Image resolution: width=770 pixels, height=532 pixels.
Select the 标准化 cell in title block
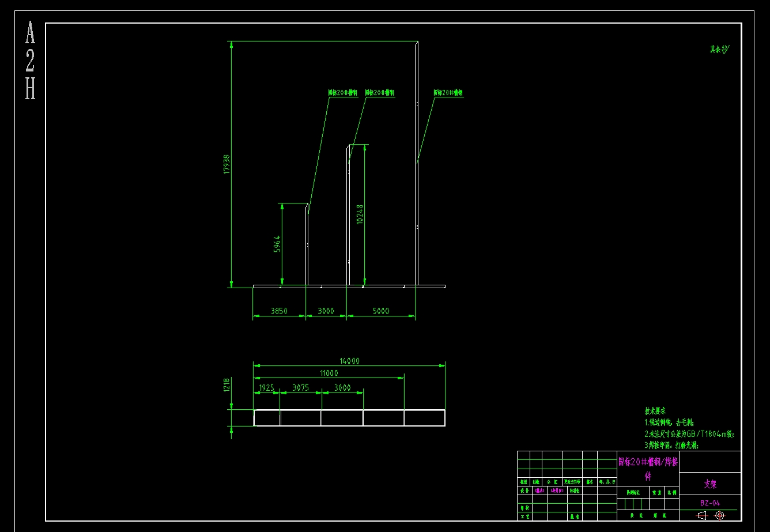tap(575, 491)
